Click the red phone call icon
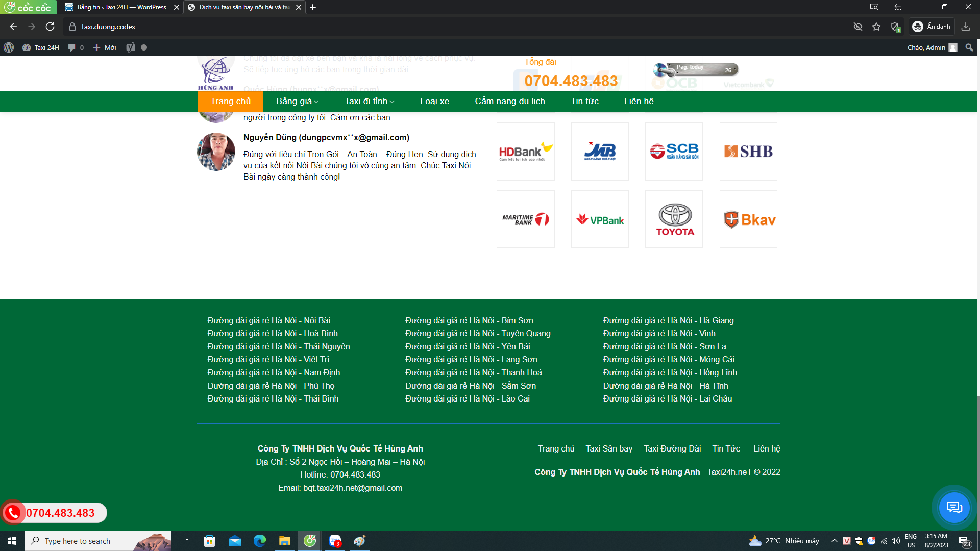 coord(13,513)
